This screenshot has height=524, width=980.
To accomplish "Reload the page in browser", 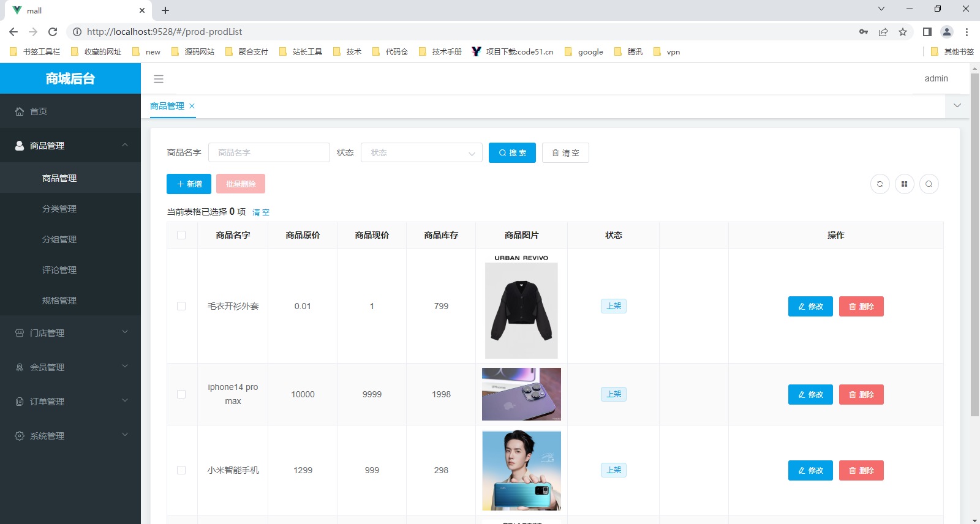I will point(53,32).
